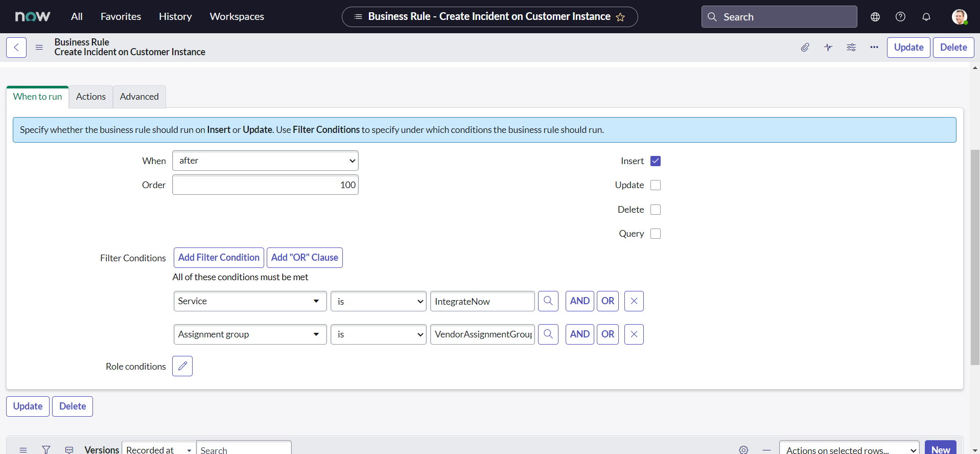Check the Update checkbox

(656, 185)
